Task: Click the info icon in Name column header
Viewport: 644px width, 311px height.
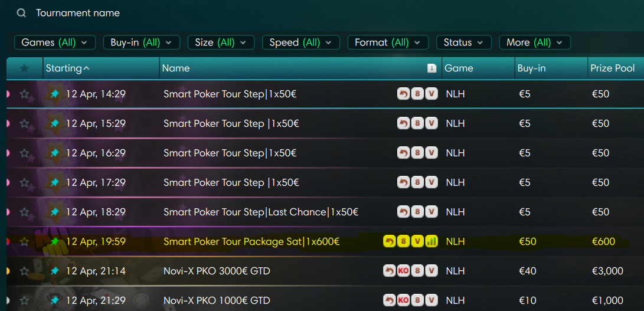Action: tap(431, 68)
